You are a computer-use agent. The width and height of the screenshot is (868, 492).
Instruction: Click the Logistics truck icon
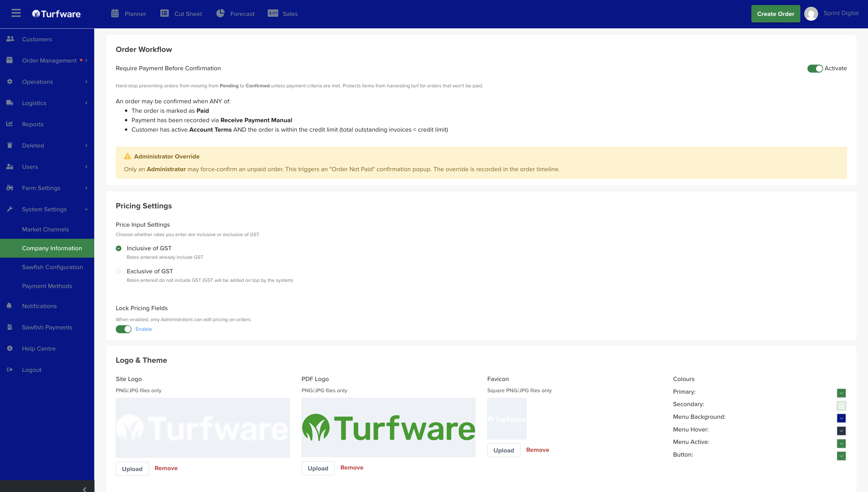10,103
